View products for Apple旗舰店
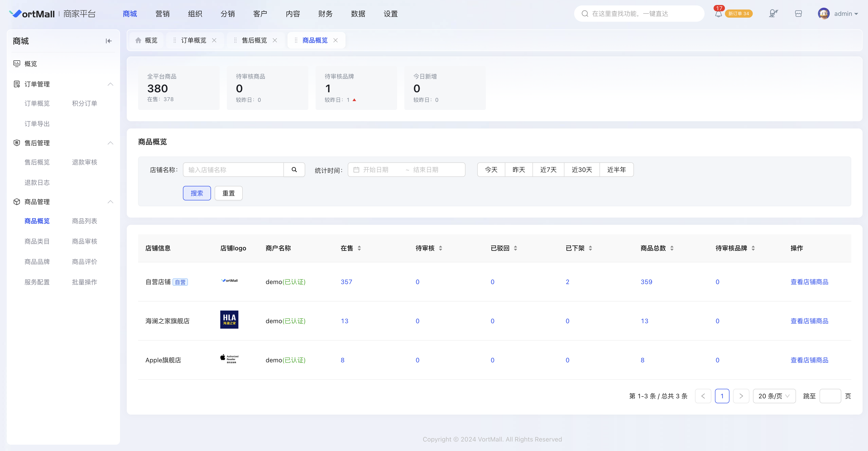This screenshot has height=451, width=868. [809, 360]
